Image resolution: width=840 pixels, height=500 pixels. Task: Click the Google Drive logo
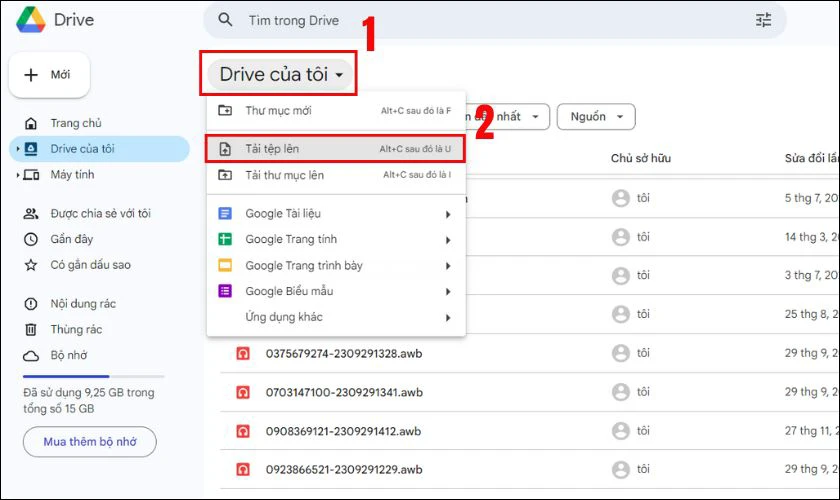pos(31,20)
